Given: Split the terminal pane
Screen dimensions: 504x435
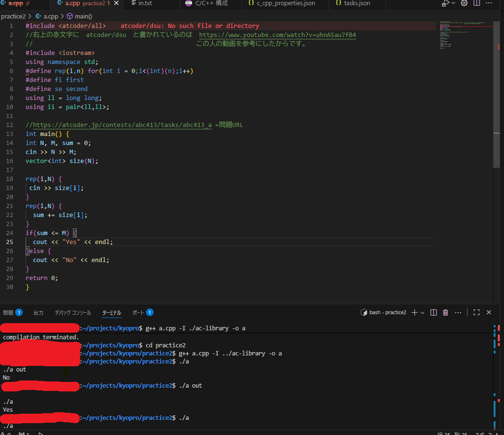Looking at the screenshot, I should [433, 313].
